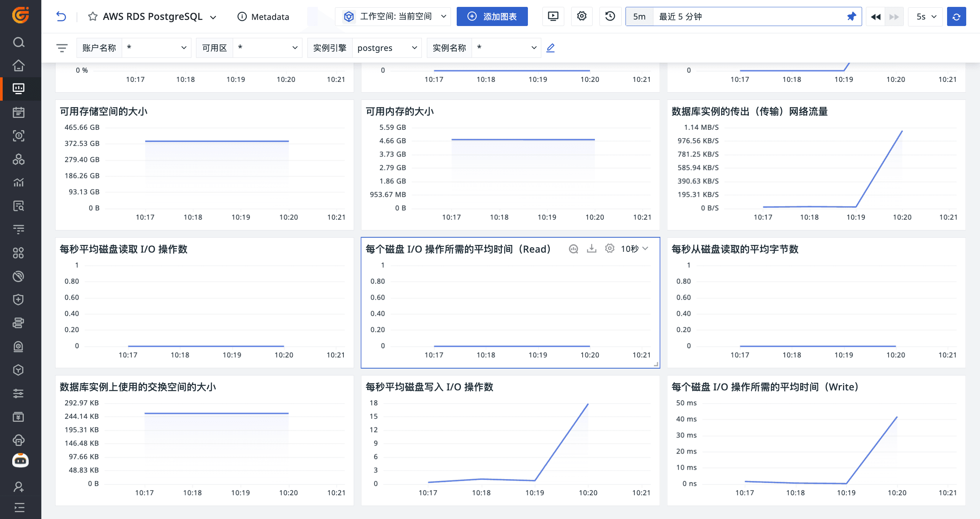
Task: Go back using the return arrow
Action: (61, 16)
